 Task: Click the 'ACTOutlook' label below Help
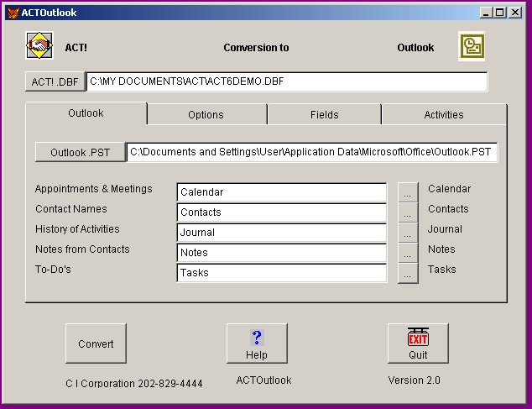coord(263,380)
